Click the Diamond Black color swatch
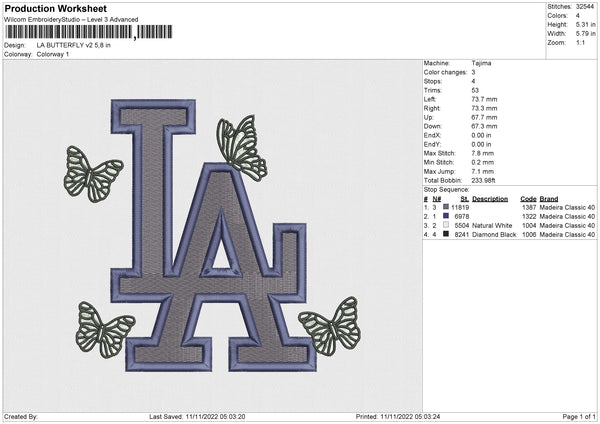The image size is (600, 424). point(446,234)
